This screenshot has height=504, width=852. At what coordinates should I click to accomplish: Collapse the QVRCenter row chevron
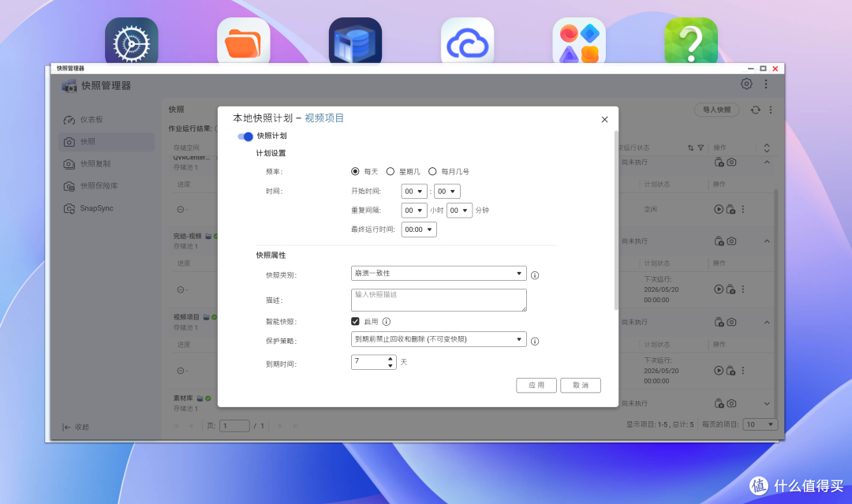[x=767, y=162]
